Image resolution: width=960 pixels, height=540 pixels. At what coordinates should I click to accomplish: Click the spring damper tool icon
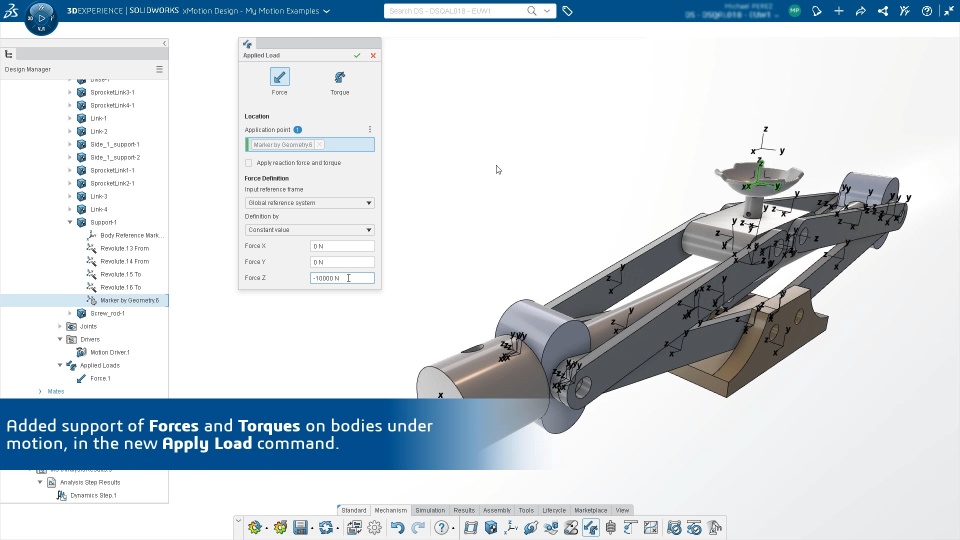coord(610,527)
